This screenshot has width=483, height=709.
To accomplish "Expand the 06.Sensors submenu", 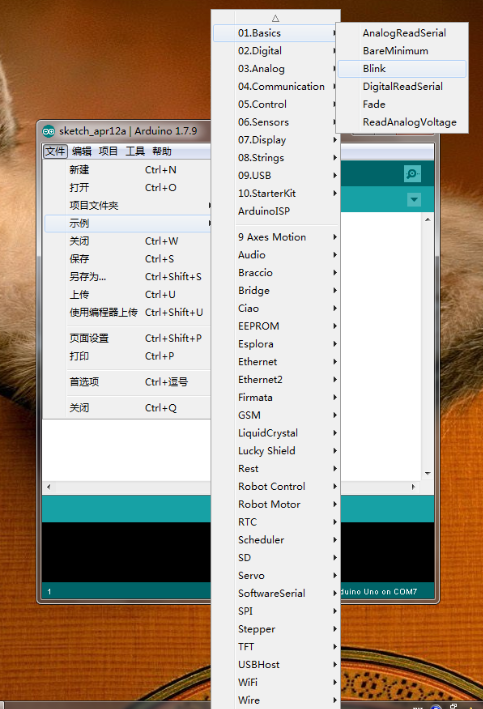I will 275,122.
